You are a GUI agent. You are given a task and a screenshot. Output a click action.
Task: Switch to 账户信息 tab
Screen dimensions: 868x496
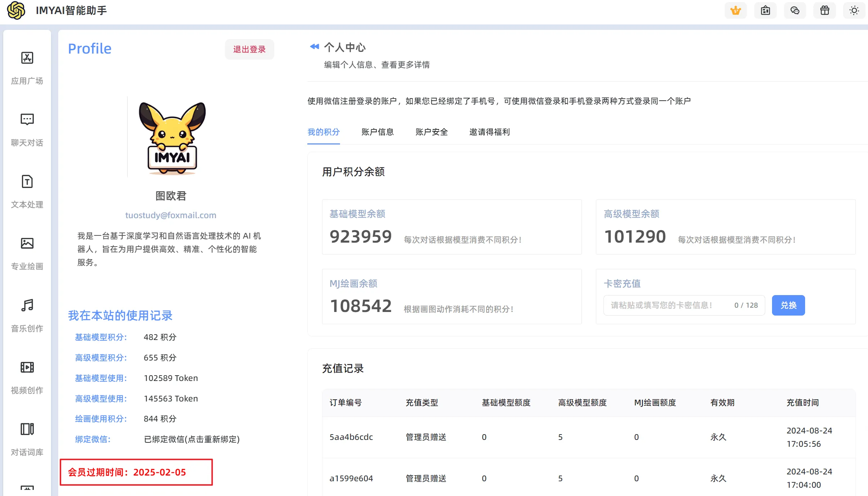[x=377, y=132]
